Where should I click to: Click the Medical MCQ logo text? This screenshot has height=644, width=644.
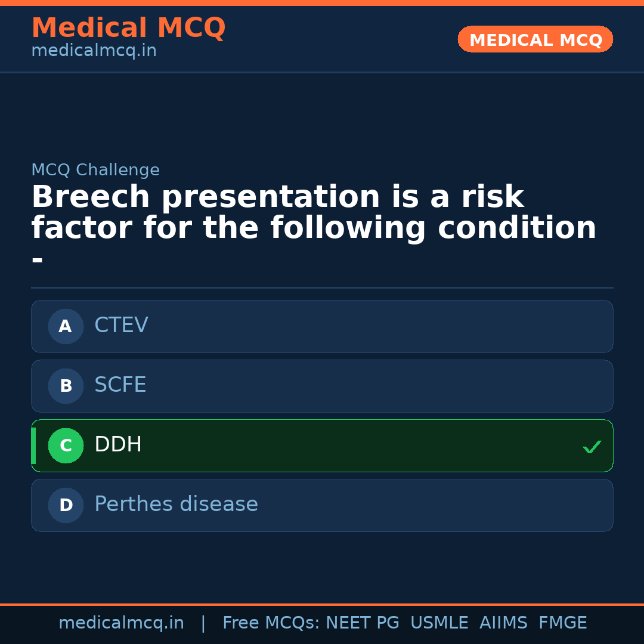pos(128,27)
